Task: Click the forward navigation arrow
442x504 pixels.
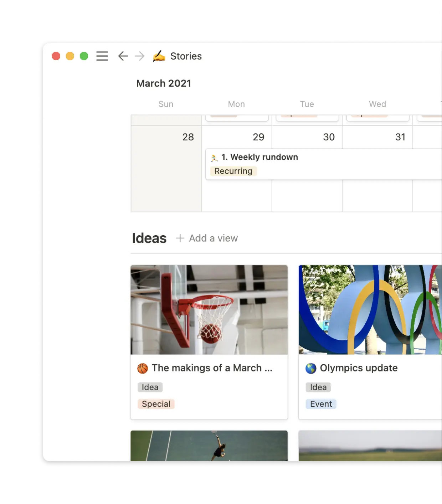Action: click(x=140, y=56)
